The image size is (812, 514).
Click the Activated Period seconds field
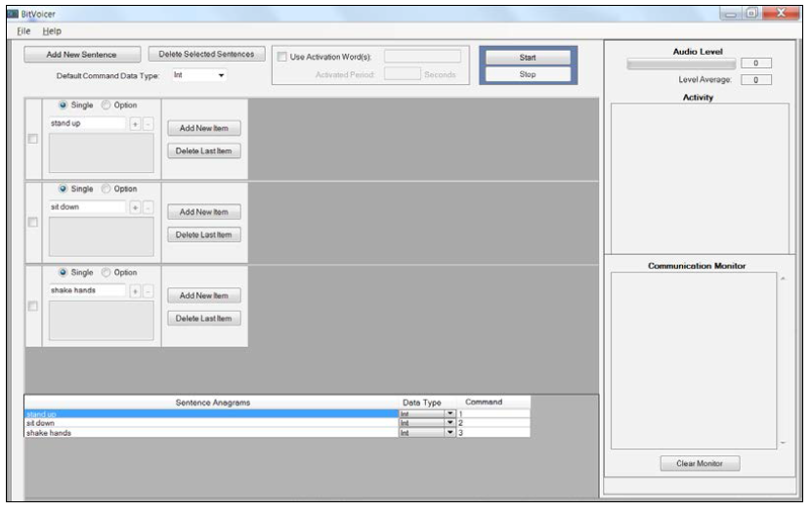coord(403,74)
